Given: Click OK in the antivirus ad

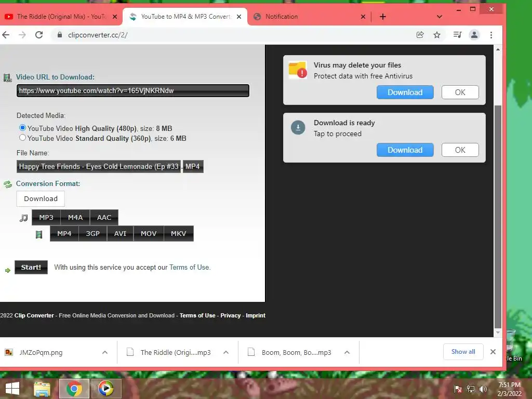Looking at the screenshot, I should point(460,92).
